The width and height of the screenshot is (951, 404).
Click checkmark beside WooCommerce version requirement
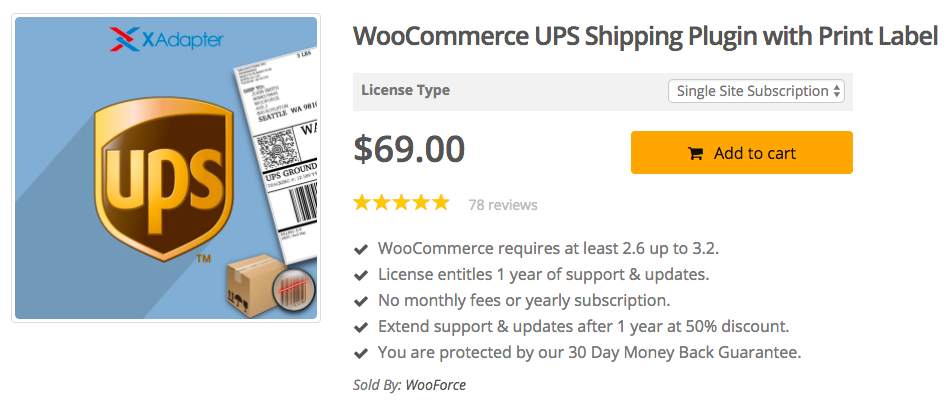pyautogui.click(x=361, y=248)
